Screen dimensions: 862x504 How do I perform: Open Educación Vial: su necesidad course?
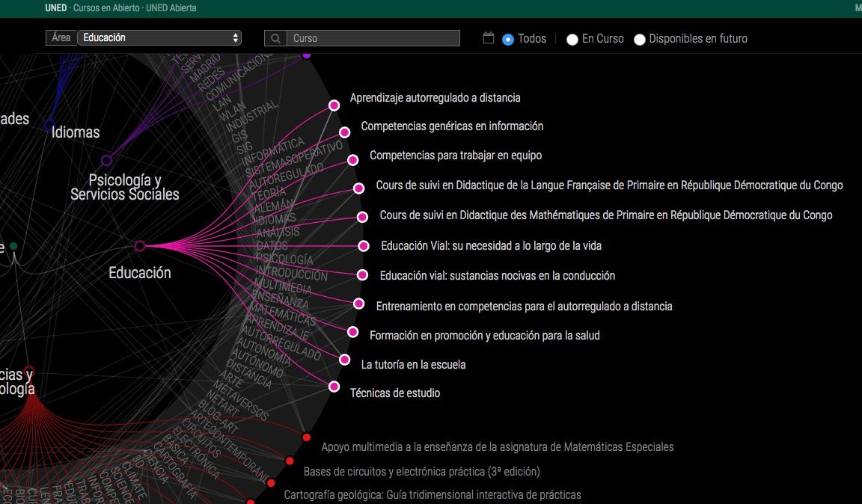[x=491, y=246]
